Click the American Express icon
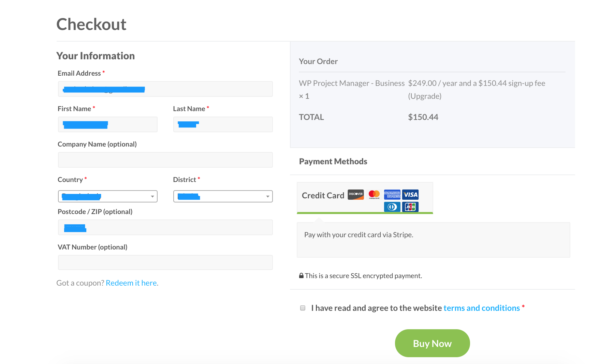This screenshot has height=364, width=614. coord(392,195)
